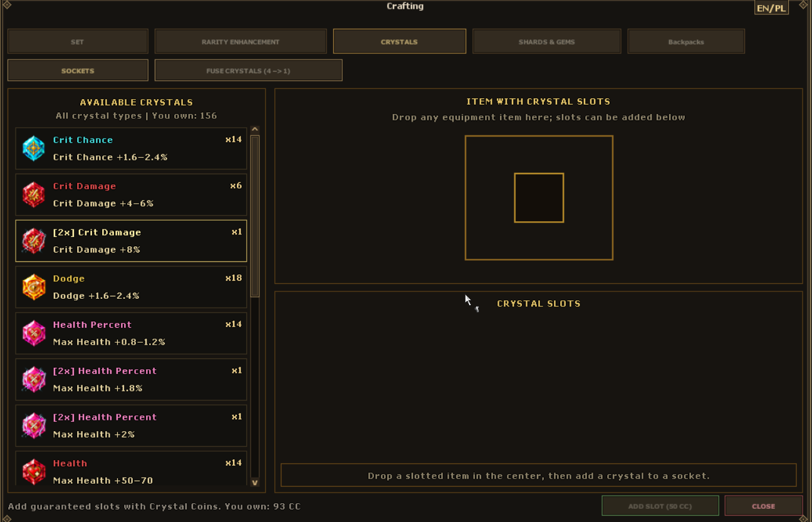Viewport: 812px width, 522px height.
Task: Pick the pink Health Percent x14 crystal icon
Action: coord(34,333)
